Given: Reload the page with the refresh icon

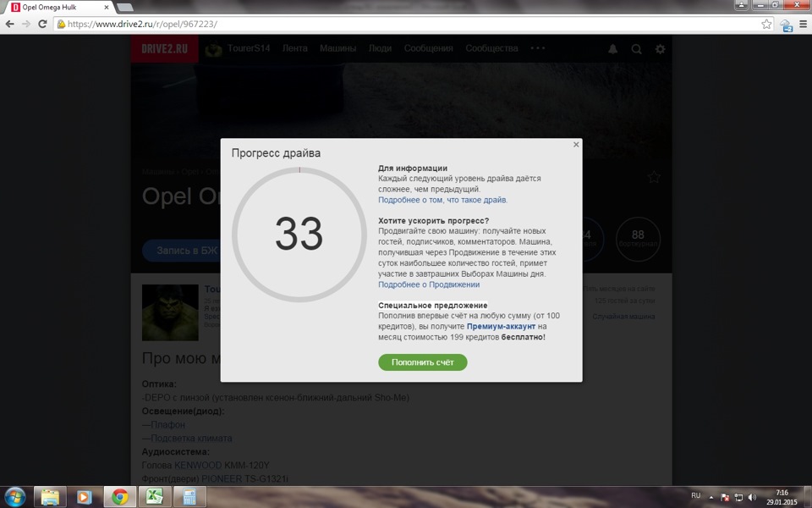Looking at the screenshot, I should pos(42,24).
